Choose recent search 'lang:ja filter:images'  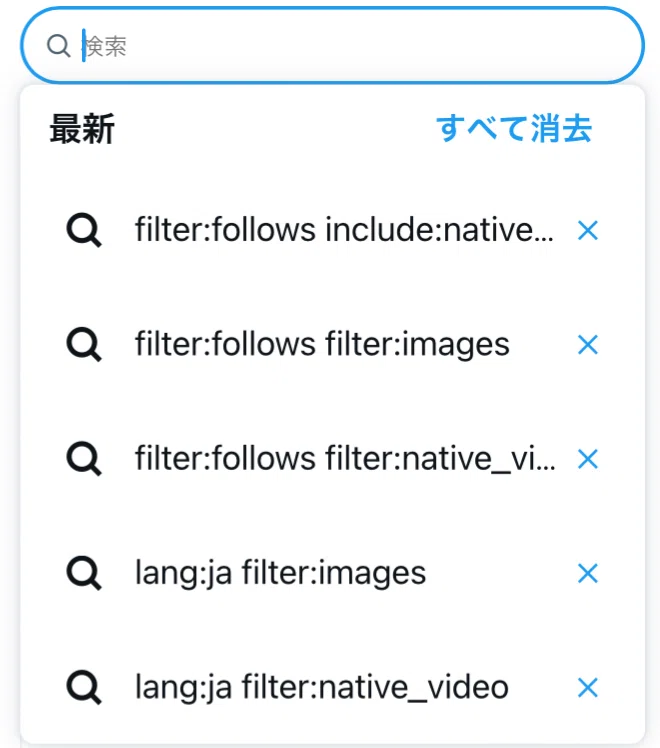pyautogui.click(x=280, y=573)
